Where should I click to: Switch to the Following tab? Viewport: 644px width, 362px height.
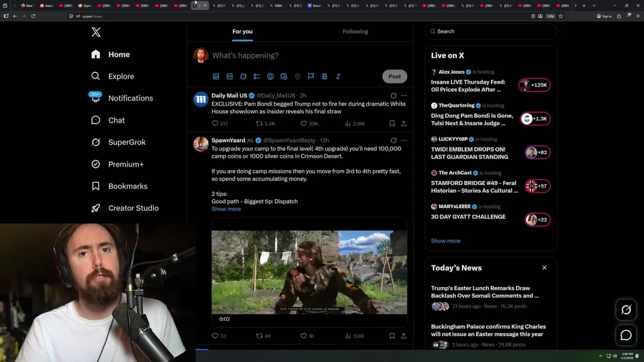[356, 31]
